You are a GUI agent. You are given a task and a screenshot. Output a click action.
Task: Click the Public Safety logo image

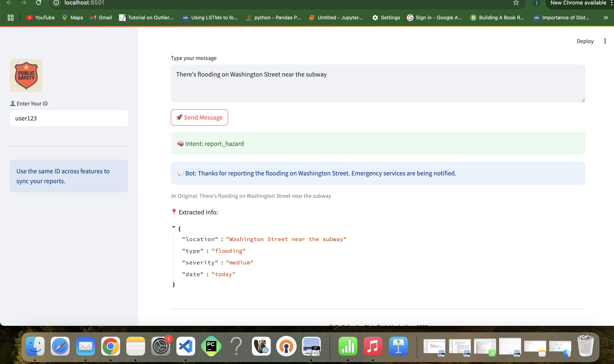coord(26,76)
